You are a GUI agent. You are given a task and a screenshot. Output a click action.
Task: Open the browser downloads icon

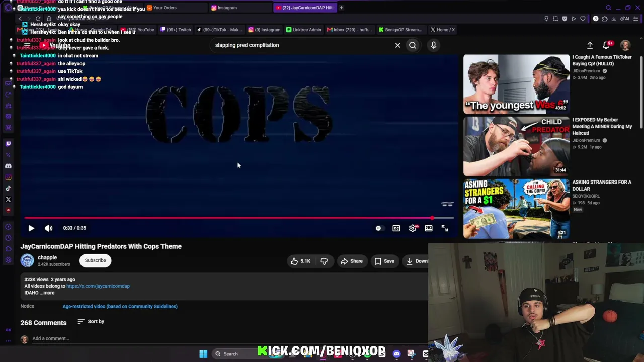(x=614, y=19)
